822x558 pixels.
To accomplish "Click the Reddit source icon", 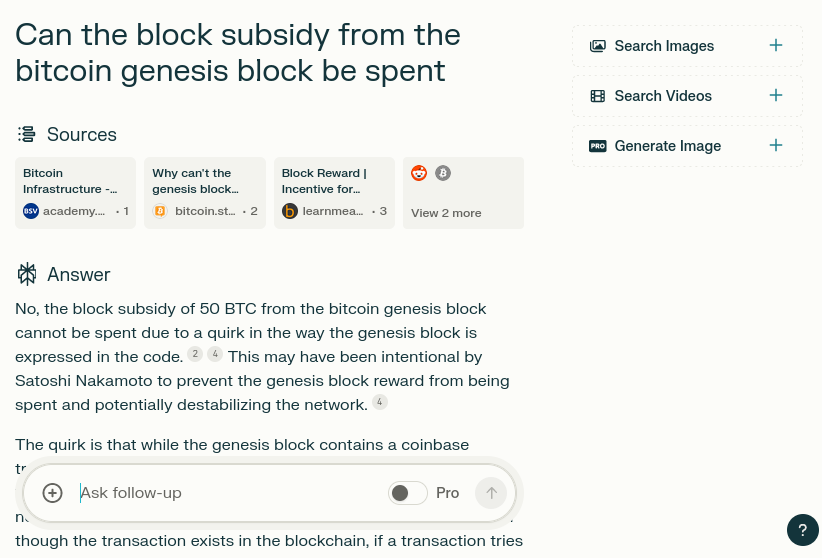I will [x=419, y=173].
